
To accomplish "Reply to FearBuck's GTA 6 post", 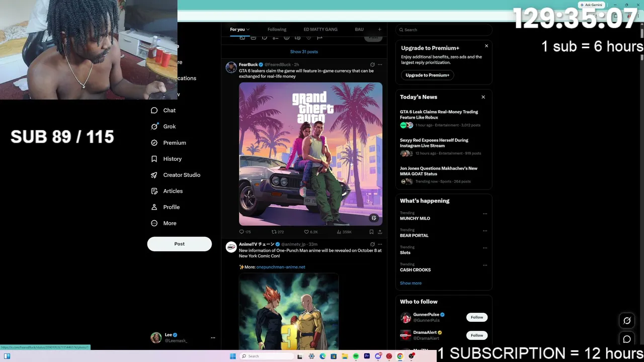I will [x=245, y=232].
